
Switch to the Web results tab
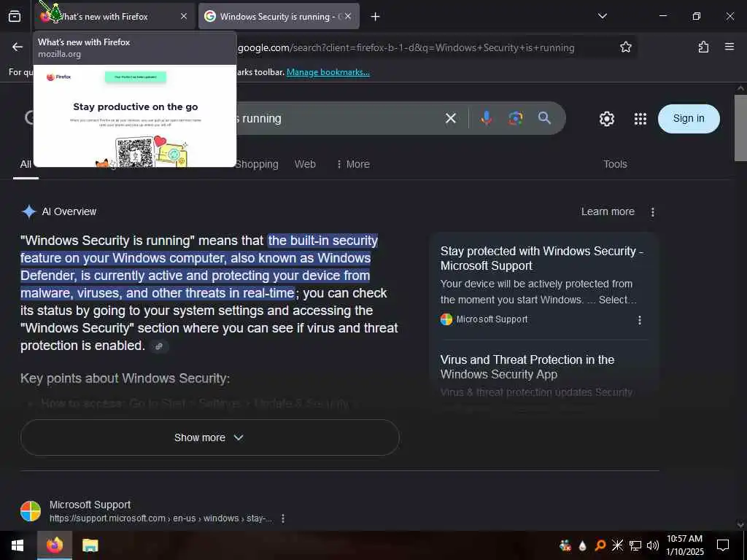(305, 164)
